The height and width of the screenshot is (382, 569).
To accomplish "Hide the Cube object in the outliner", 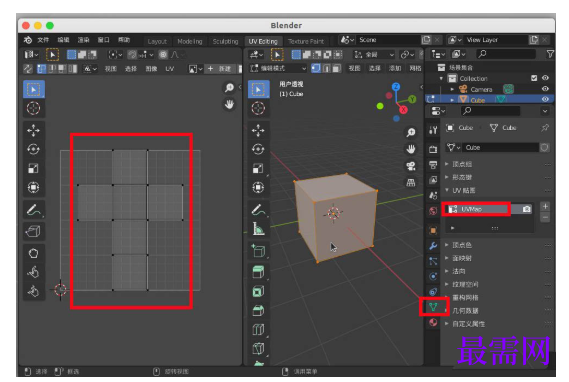I will point(545,99).
